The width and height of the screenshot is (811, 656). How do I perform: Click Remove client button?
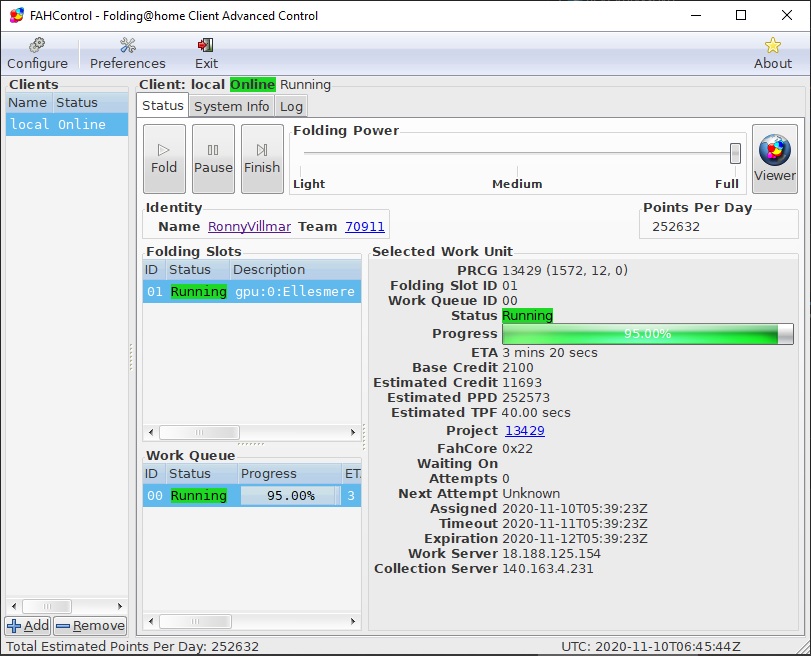91,626
